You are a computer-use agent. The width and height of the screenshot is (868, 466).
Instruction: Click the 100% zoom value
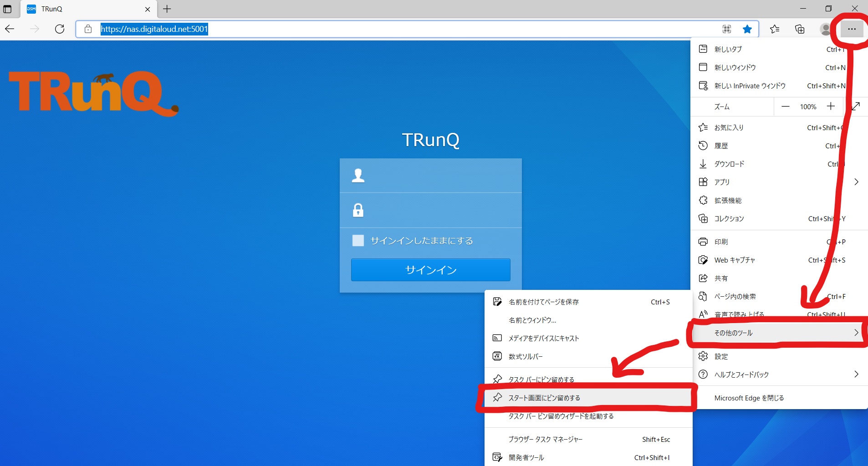click(x=808, y=107)
